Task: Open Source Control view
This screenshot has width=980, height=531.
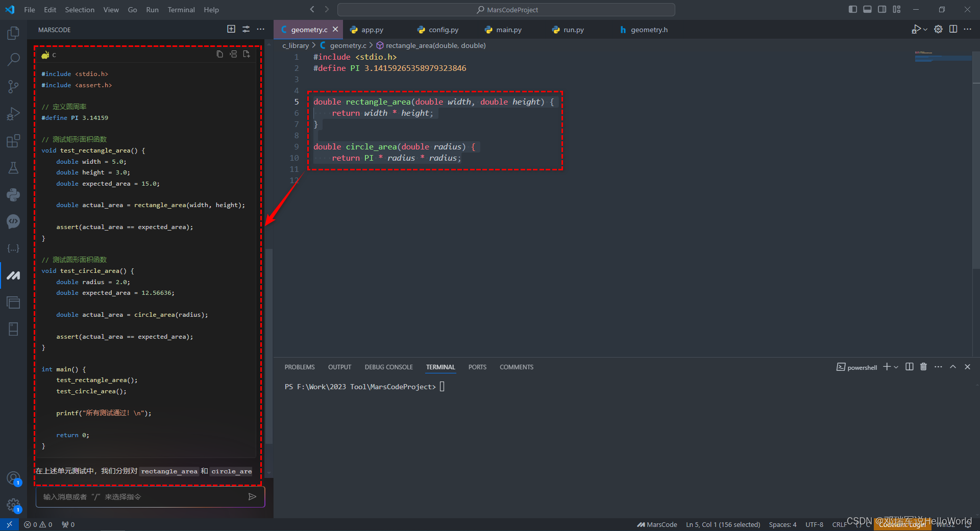Action: [x=13, y=87]
